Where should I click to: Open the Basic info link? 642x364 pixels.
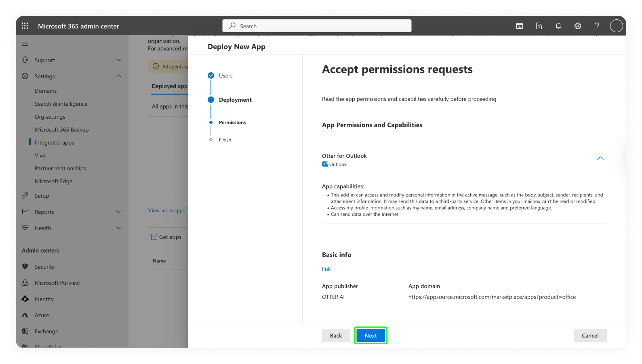(x=326, y=269)
